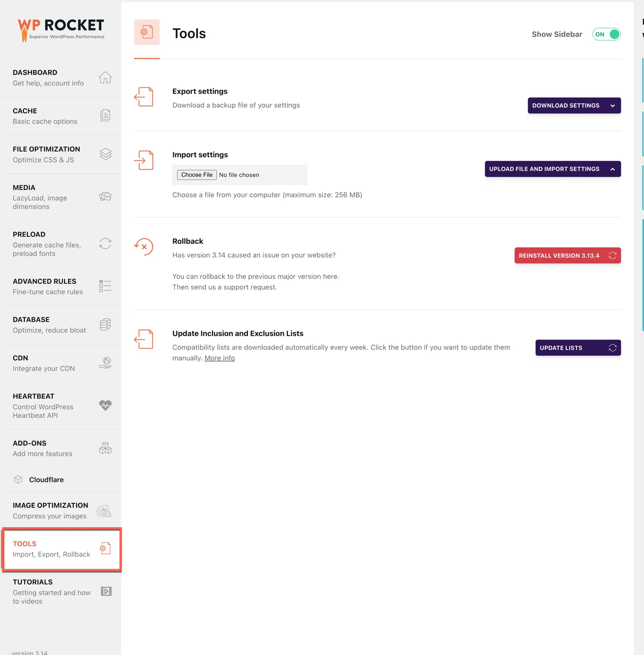The height and width of the screenshot is (655, 644).
Task: Select the Heartbeat monitor icon
Action: (105, 405)
